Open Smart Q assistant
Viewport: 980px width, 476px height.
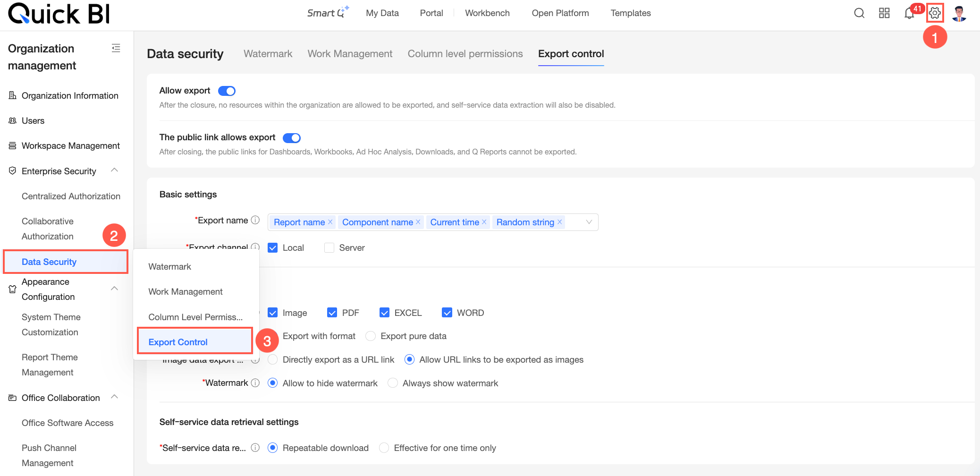328,13
